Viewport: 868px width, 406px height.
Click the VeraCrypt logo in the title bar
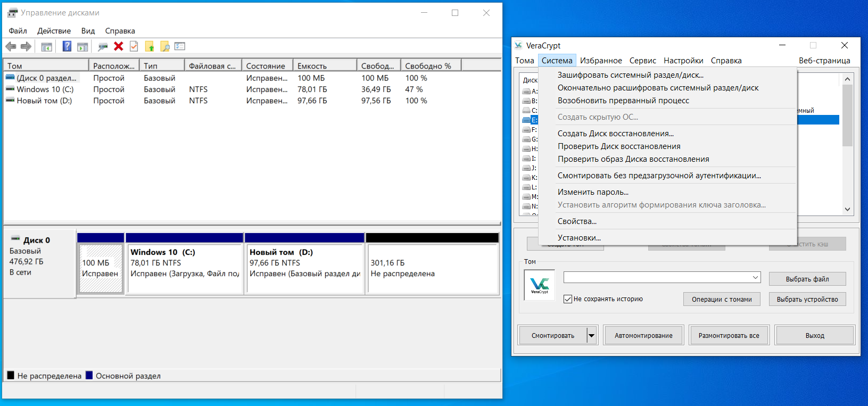(x=518, y=45)
